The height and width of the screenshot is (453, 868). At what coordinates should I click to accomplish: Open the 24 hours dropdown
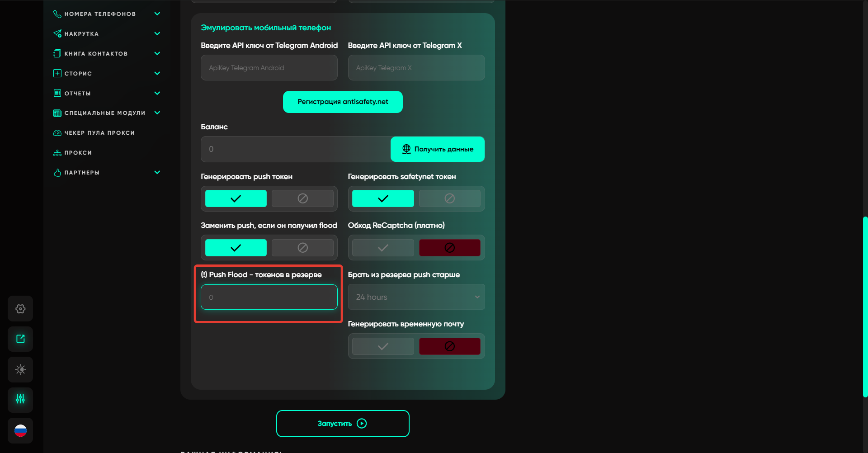tap(416, 297)
